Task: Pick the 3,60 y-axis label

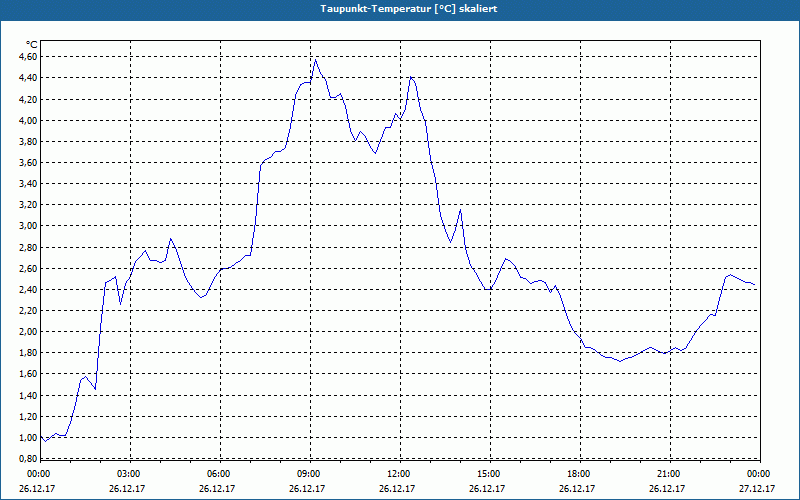Action: pyautogui.click(x=28, y=163)
